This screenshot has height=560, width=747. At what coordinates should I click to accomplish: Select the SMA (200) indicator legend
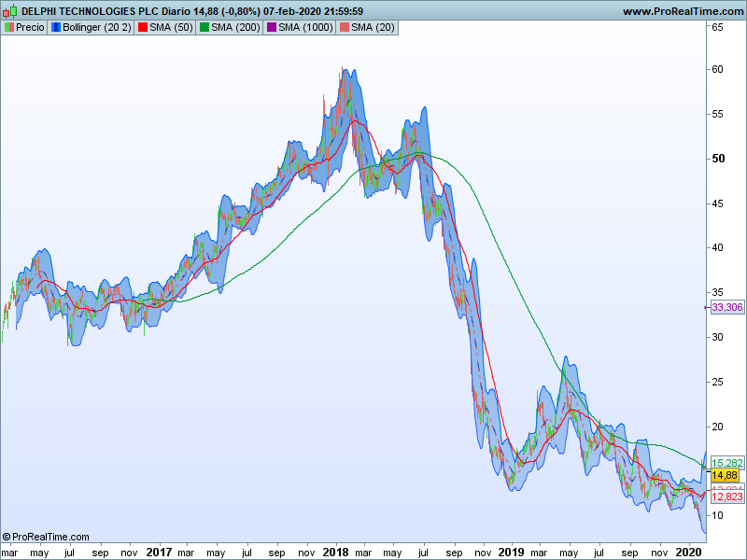point(230,28)
